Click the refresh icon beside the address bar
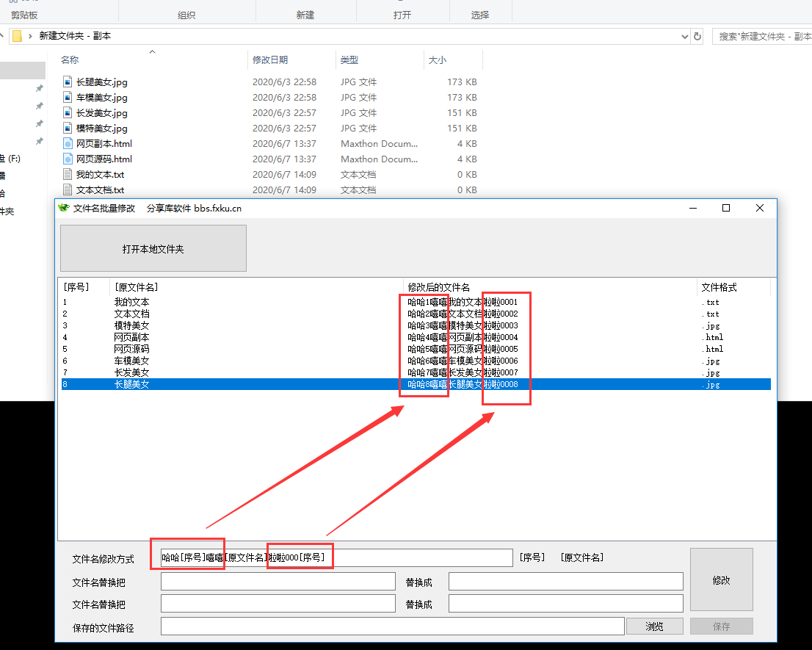Viewport: 812px width, 650px height. point(697,36)
